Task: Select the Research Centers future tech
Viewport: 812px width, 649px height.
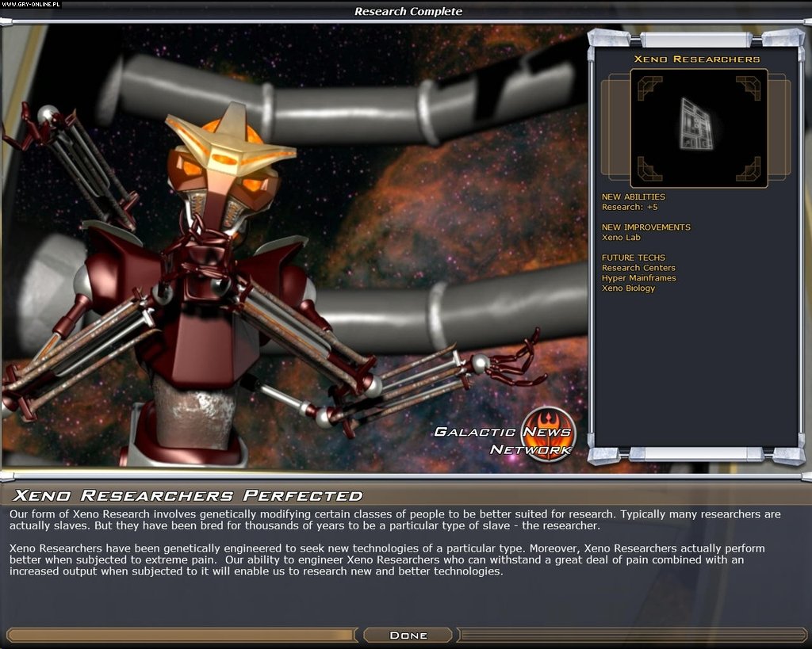Action: click(638, 268)
